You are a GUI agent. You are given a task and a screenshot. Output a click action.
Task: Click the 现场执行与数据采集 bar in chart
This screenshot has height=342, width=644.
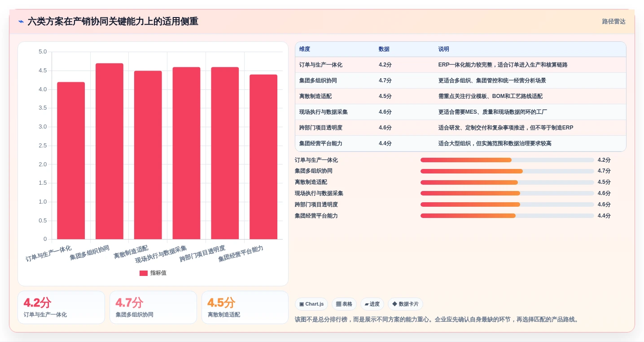pyautogui.click(x=187, y=153)
